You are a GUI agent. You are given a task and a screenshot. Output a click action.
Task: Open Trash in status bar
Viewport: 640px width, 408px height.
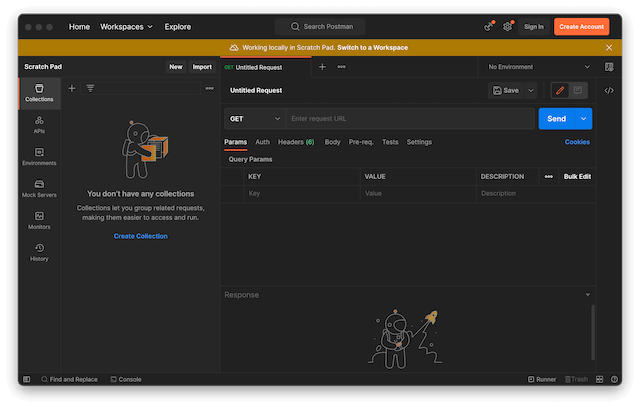576,379
